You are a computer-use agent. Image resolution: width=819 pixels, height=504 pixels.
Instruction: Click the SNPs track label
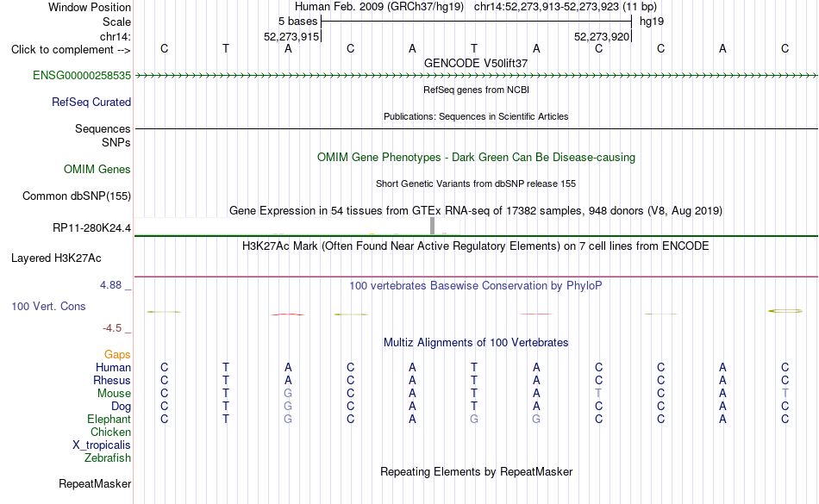(116, 143)
